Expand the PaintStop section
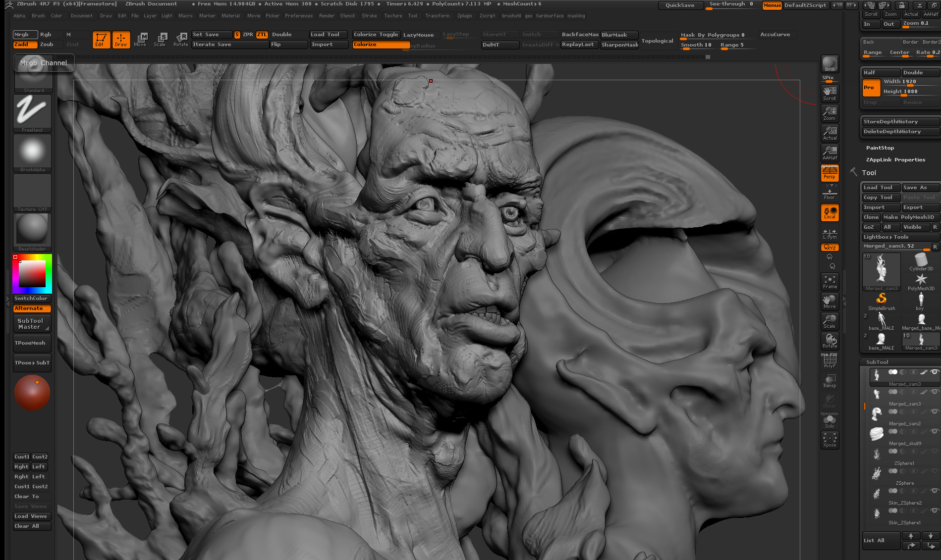 [x=880, y=148]
